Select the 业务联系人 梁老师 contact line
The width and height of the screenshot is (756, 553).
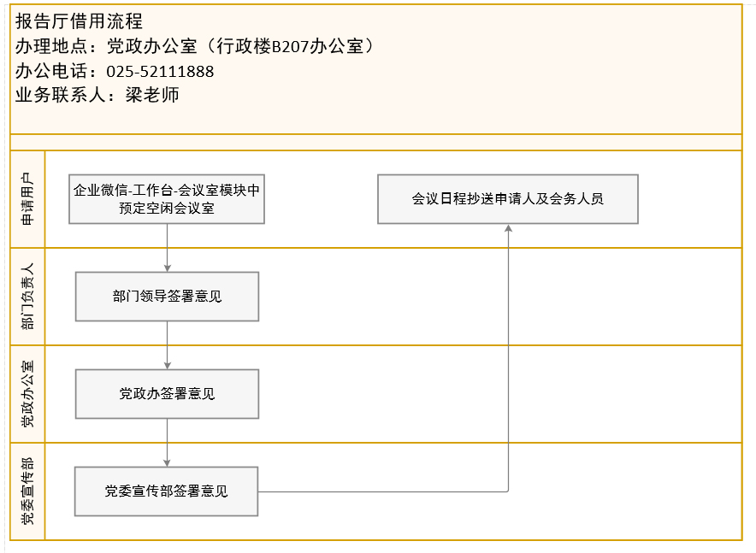click(x=97, y=95)
